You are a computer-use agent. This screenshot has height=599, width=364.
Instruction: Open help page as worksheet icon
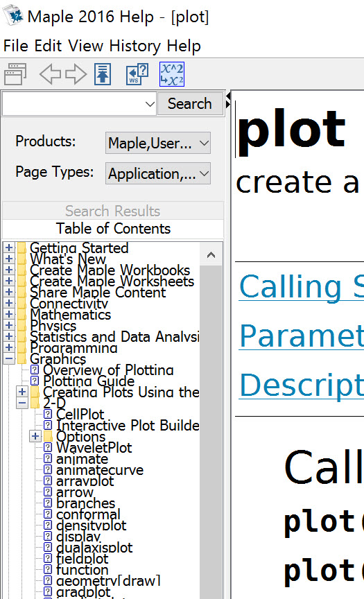click(x=137, y=73)
